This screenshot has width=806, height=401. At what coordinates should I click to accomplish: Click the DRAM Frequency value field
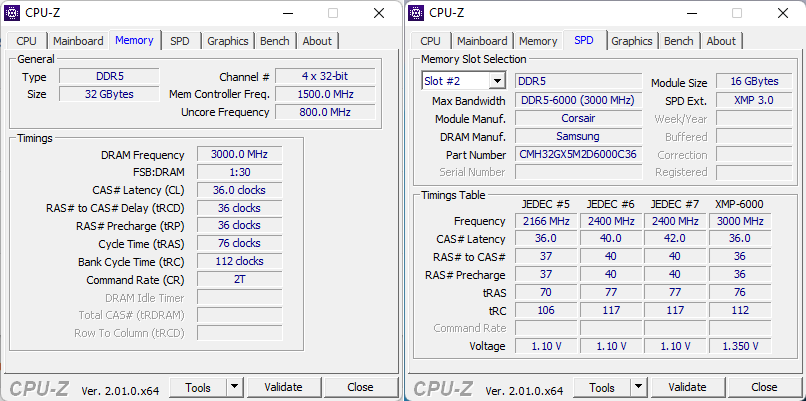point(239,155)
